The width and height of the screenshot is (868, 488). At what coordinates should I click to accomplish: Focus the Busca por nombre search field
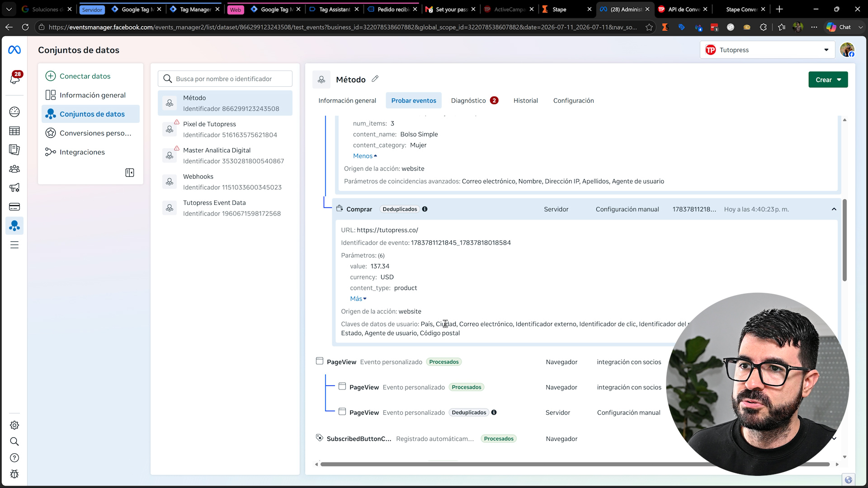pyautogui.click(x=225, y=79)
